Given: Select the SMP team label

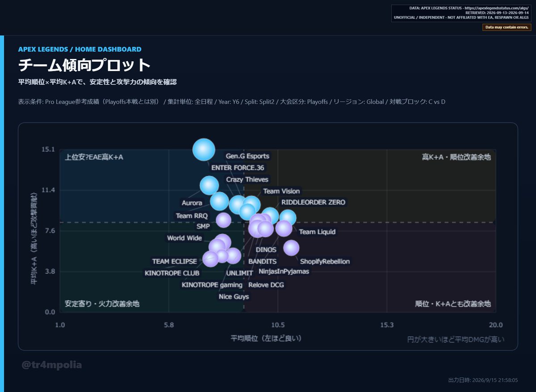Looking at the screenshot, I should coord(203,226).
